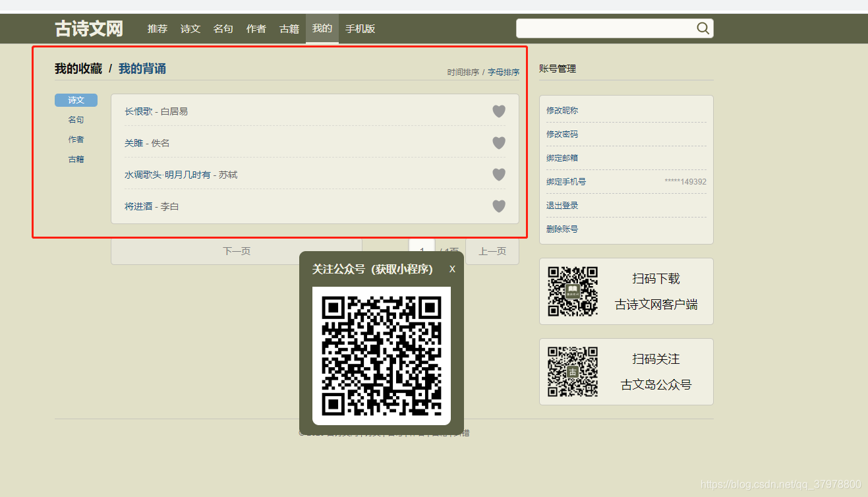The image size is (868, 497).
Task: Select the 我的 navigation tab
Action: tap(322, 29)
